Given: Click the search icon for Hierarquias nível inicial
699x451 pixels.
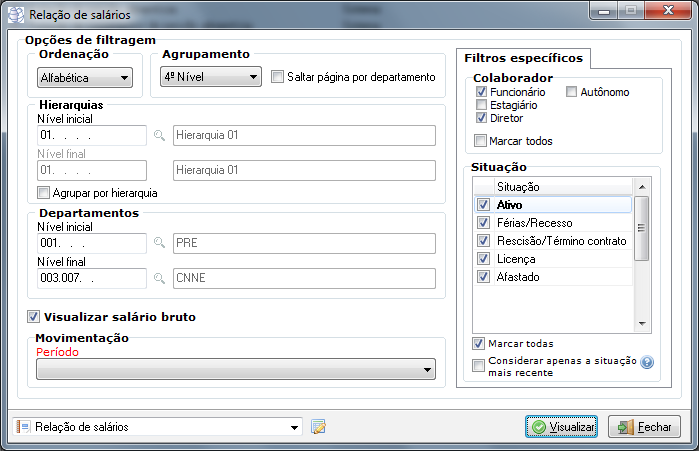Looking at the screenshot, I should click(x=159, y=135).
